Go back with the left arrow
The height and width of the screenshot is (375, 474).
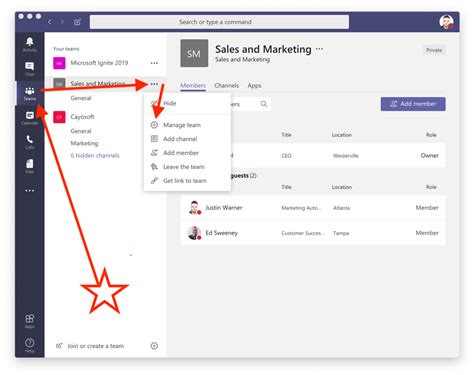pyautogui.click(x=50, y=22)
